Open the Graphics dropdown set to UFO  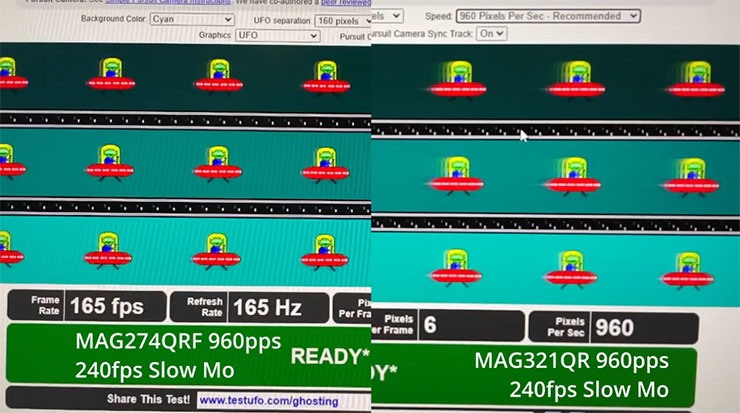tap(278, 35)
